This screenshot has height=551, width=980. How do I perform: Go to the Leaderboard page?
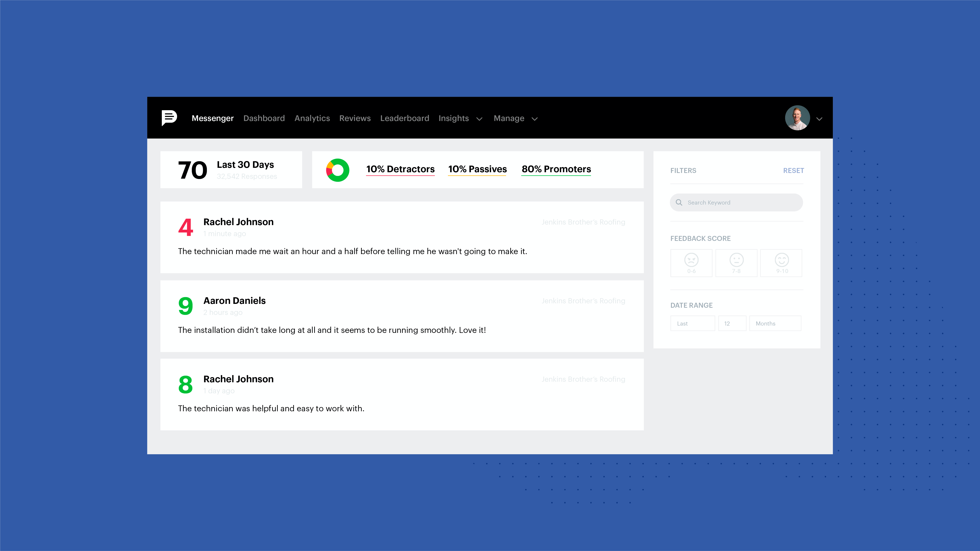point(404,118)
